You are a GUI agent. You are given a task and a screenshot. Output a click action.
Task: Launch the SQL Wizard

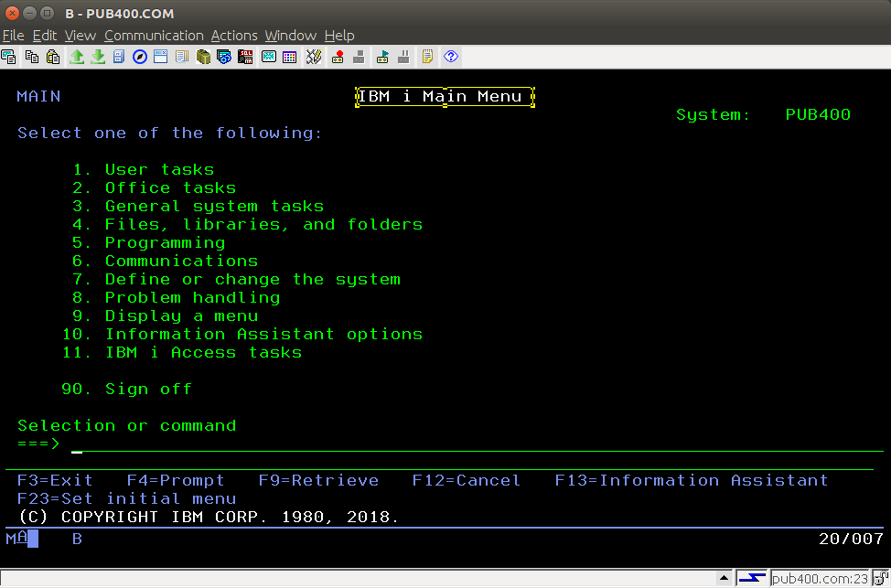[244, 56]
